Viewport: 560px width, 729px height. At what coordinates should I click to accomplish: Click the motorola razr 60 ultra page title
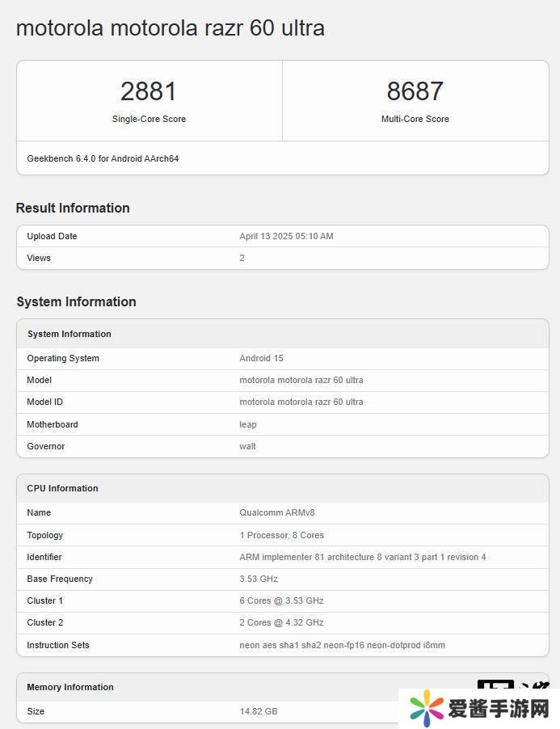[171, 28]
